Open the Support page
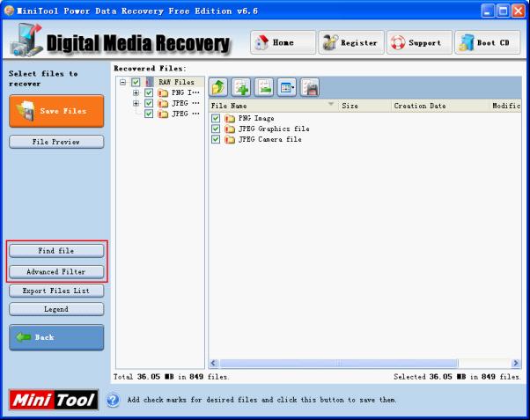530x420 pixels. [x=419, y=42]
